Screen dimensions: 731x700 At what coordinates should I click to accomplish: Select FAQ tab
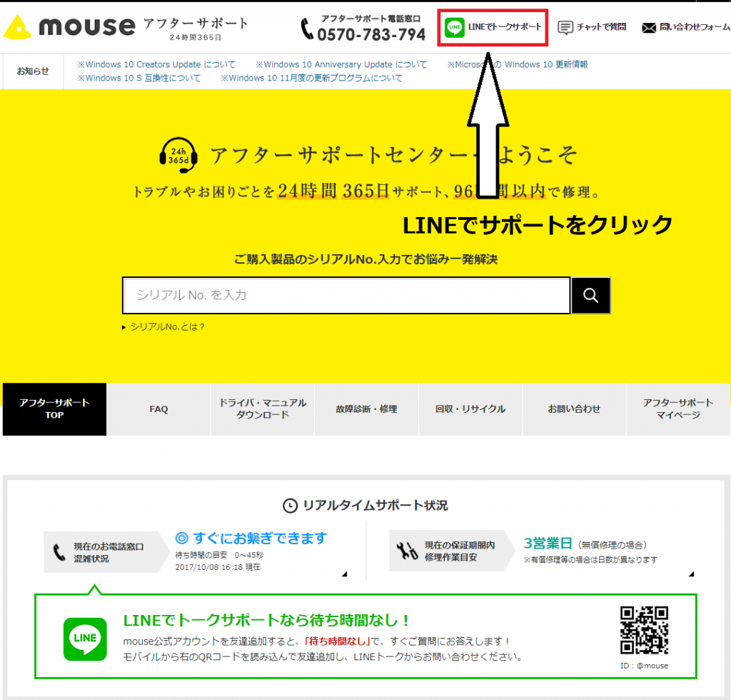click(158, 409)
